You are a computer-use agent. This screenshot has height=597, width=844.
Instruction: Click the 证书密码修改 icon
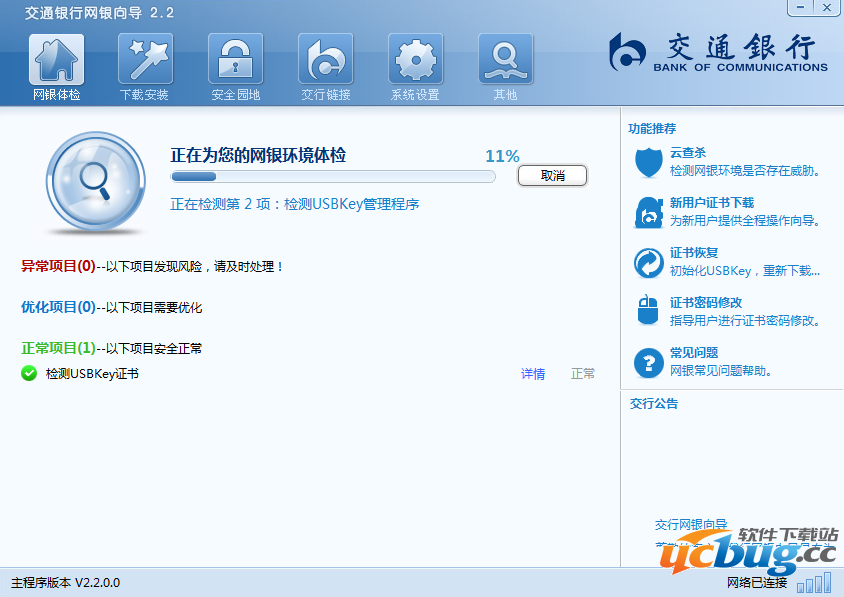(649, 312)
